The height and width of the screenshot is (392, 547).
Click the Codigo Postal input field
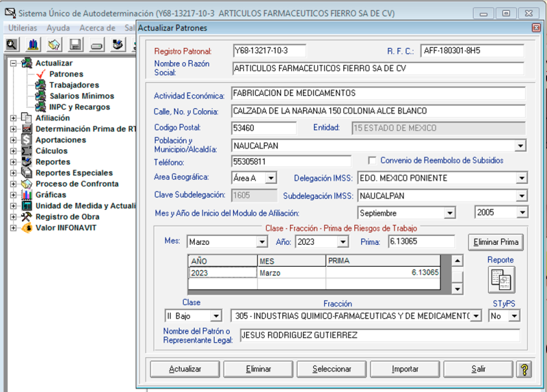pos(264,128)
